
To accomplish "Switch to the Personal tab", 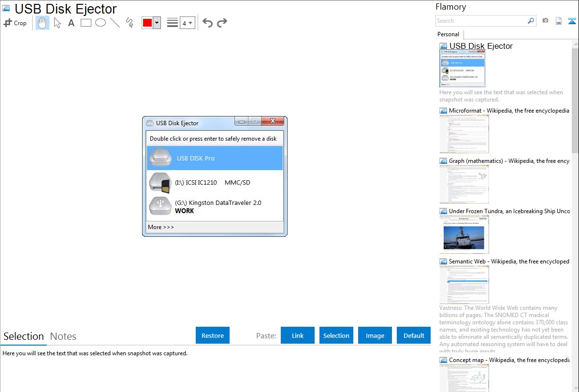I will tap(449, 34).
